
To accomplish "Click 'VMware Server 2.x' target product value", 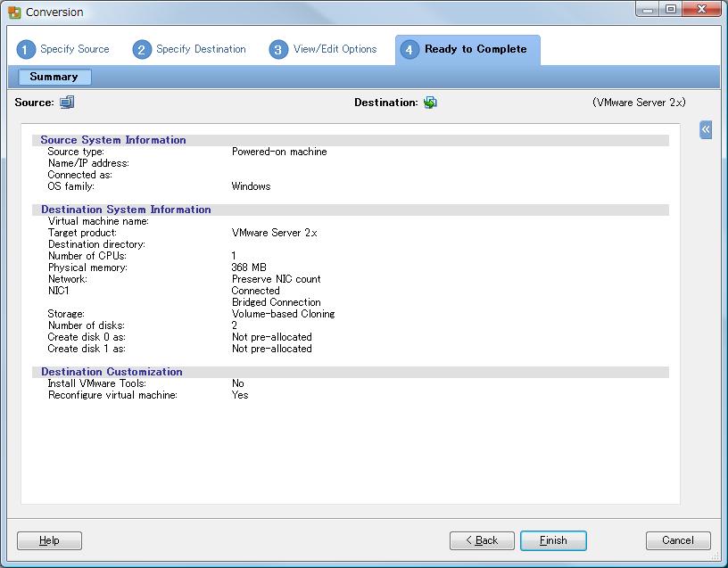I will (x=275, y=233).
